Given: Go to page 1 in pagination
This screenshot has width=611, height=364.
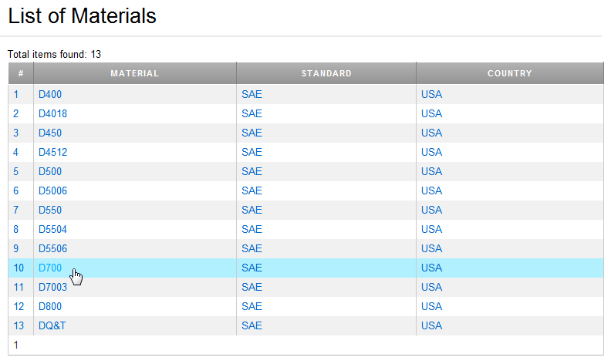Looking at the screenshot, I should pyautogui.click(x=16, y=345).
